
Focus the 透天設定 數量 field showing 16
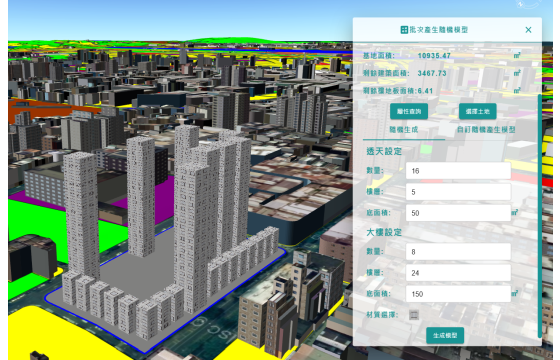pyautogui.click(x=458, y=171)
